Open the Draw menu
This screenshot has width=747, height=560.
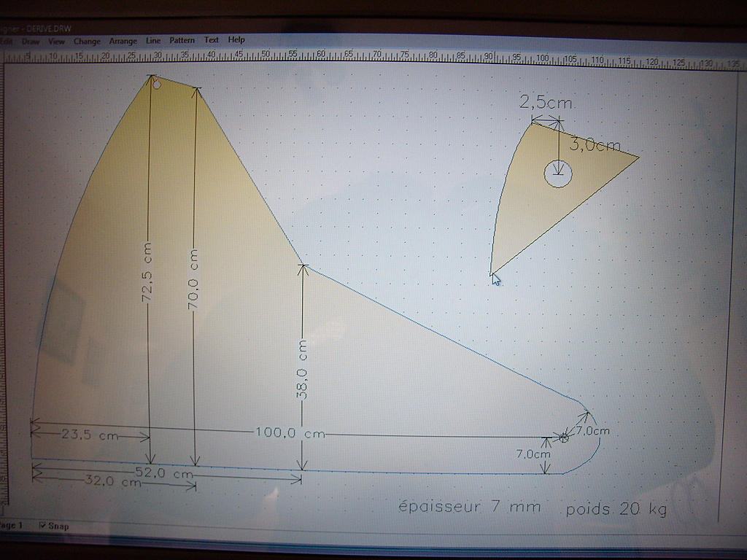31,42
